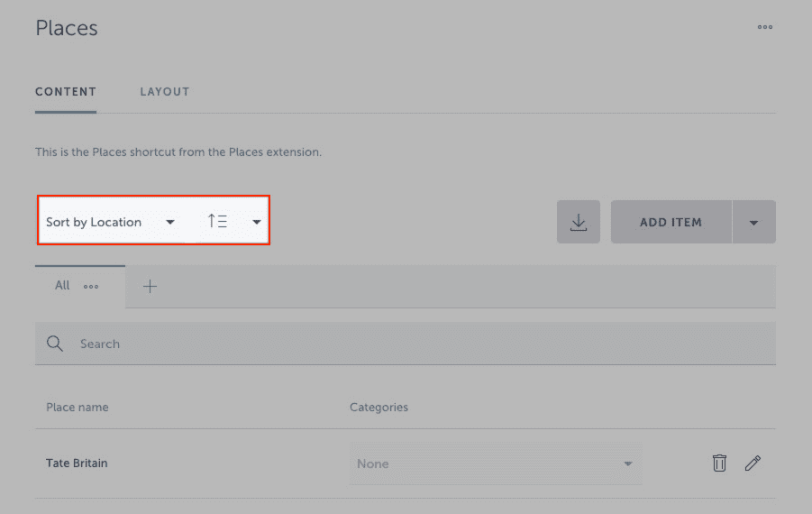Open the Places options ellipsis menu
This screenshot has width=812, height=514.
[764, 27]
